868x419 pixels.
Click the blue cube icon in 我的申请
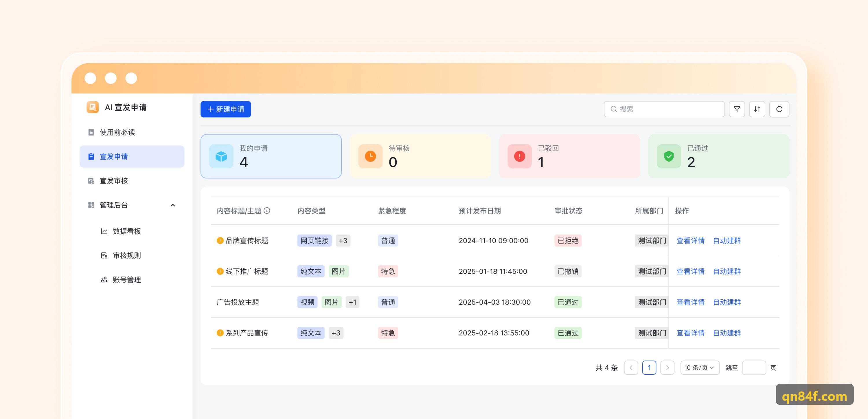tap(221, 156)
